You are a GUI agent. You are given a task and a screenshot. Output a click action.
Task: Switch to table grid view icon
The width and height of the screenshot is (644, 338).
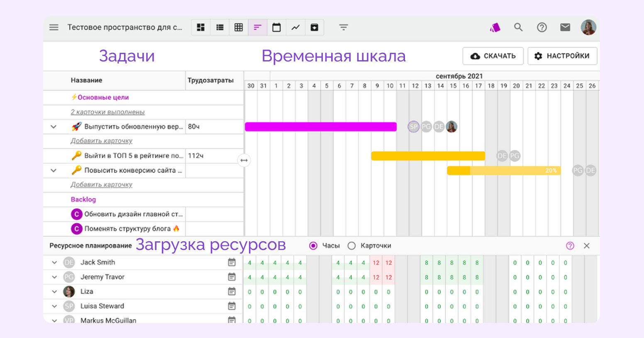(239, 27)
